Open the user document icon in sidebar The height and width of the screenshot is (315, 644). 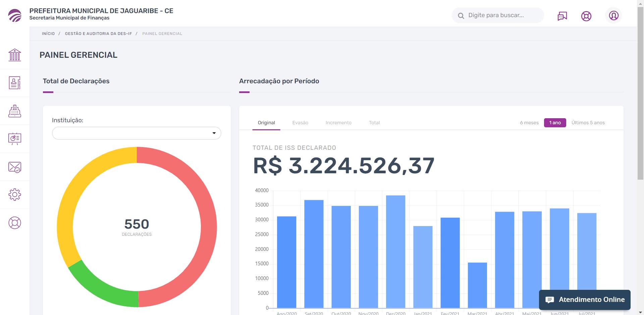point(15,83)
